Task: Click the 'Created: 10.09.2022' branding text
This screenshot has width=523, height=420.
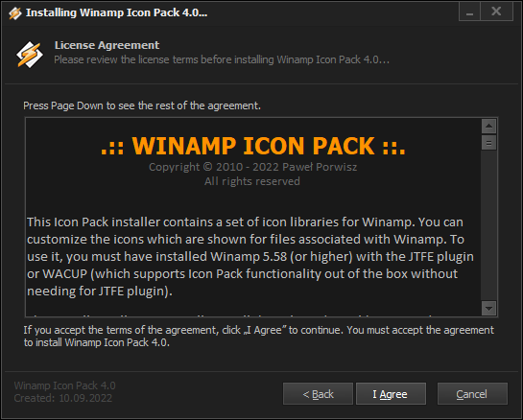Action: coord(63,398)
